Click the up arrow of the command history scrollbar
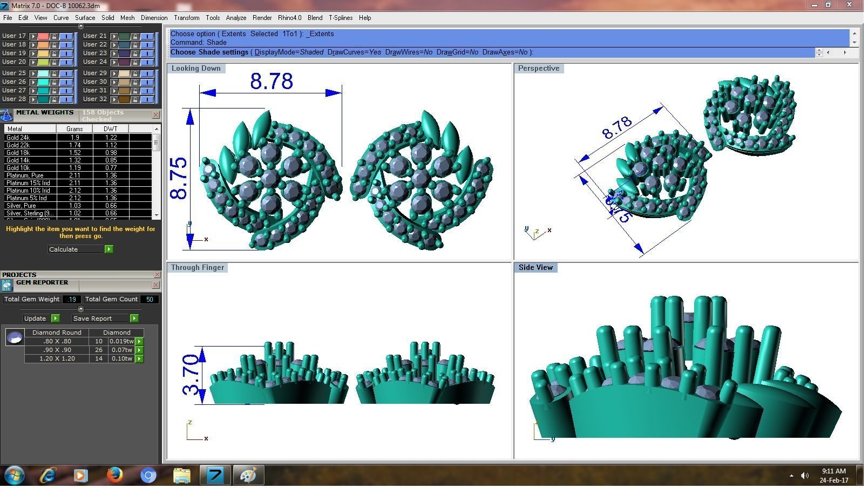The height and width of the screenshot is (488, 868). [x=858, y=33]
